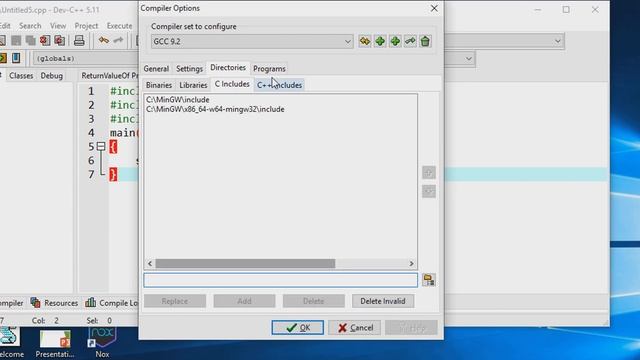Viewport: 640px width, 360px height.
Task: Switch to the Settings tab
Action: point(189,69)
